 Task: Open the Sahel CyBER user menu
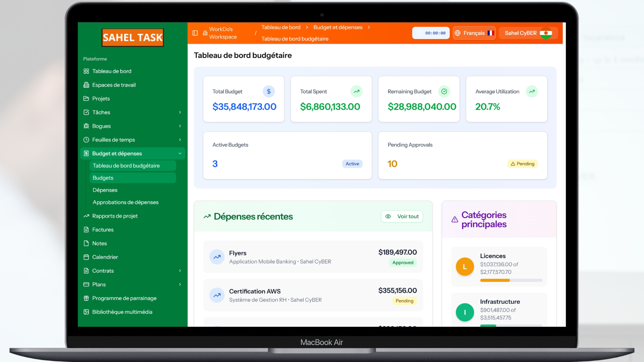pos(528,33)
